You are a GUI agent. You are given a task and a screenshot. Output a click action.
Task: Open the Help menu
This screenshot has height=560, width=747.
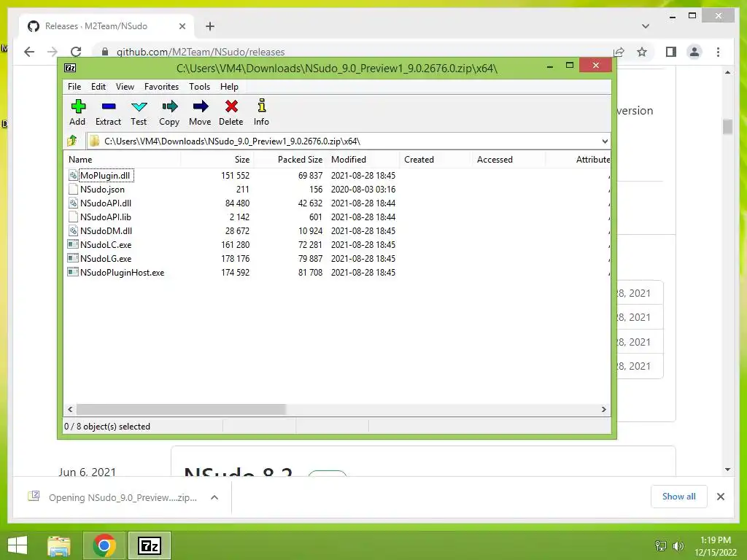[x=229, y=87]
